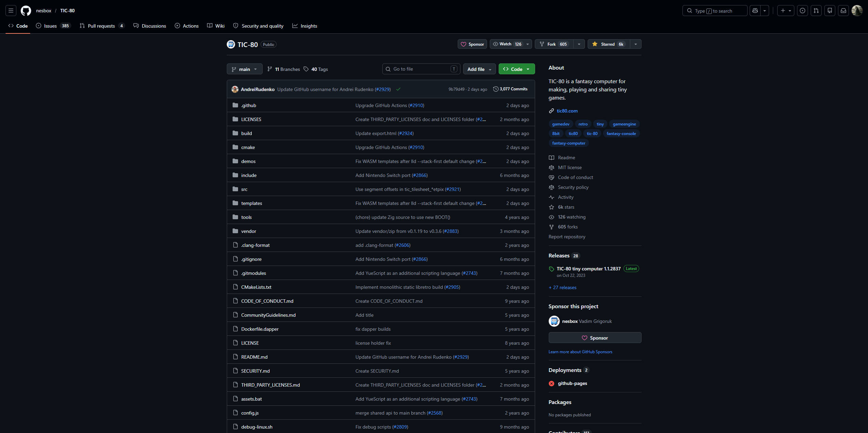This screenshot has height=433, width=868.
Task: Fork the repository with the Fork button
Action: coord(554,44)
